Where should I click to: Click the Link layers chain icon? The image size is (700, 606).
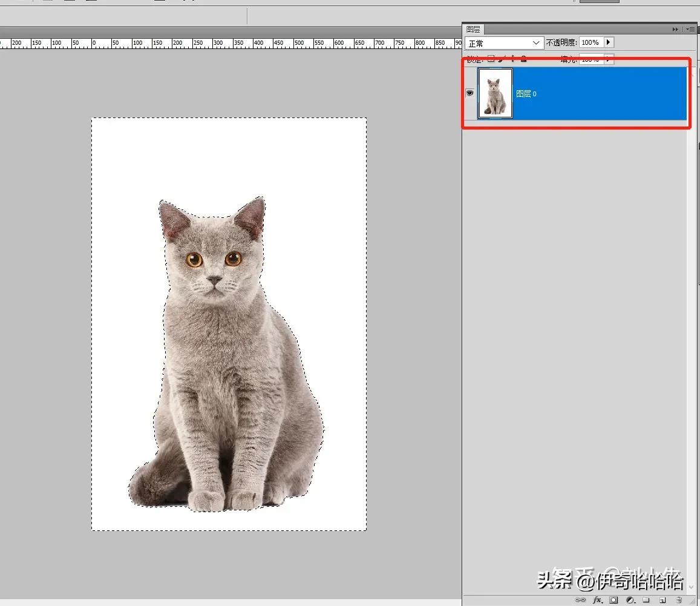point(580,600)
